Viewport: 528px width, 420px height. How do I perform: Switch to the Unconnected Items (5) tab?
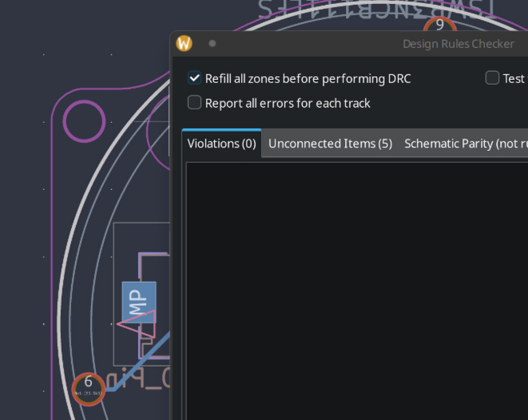(330, 144)
